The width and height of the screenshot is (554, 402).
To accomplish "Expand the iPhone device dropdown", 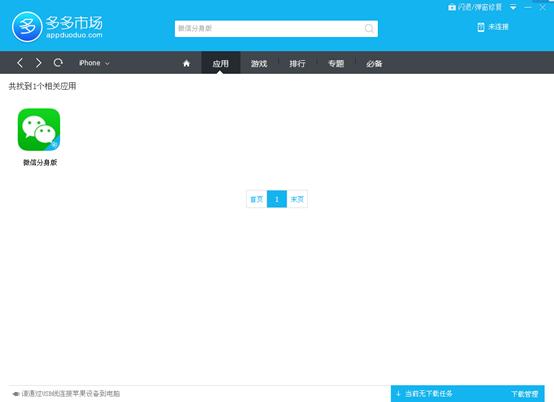I will 94,63.
